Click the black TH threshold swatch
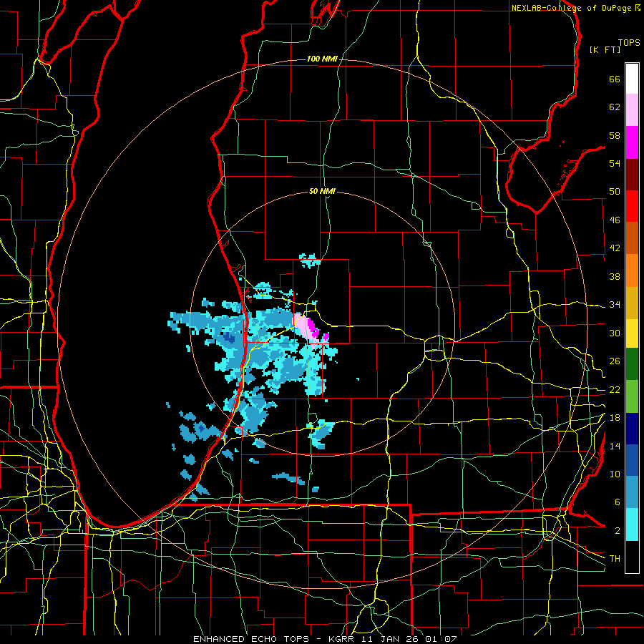644x644 pixels. [632, 557]
